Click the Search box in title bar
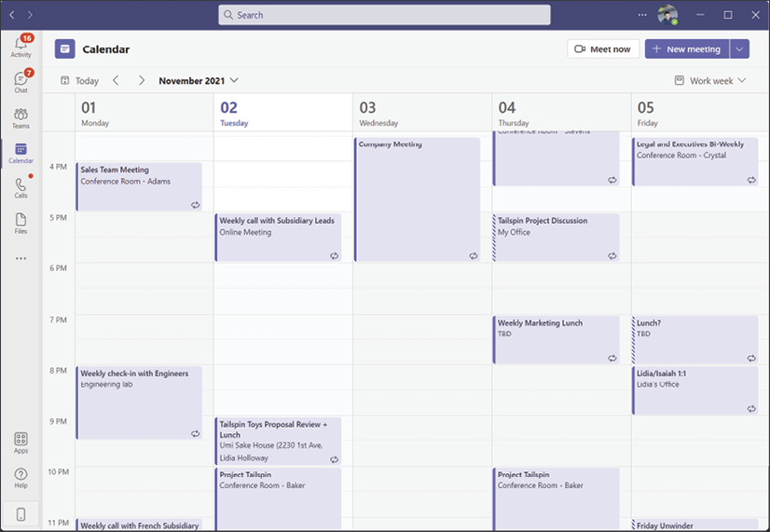The image size is (770, 532). [384, 15]
